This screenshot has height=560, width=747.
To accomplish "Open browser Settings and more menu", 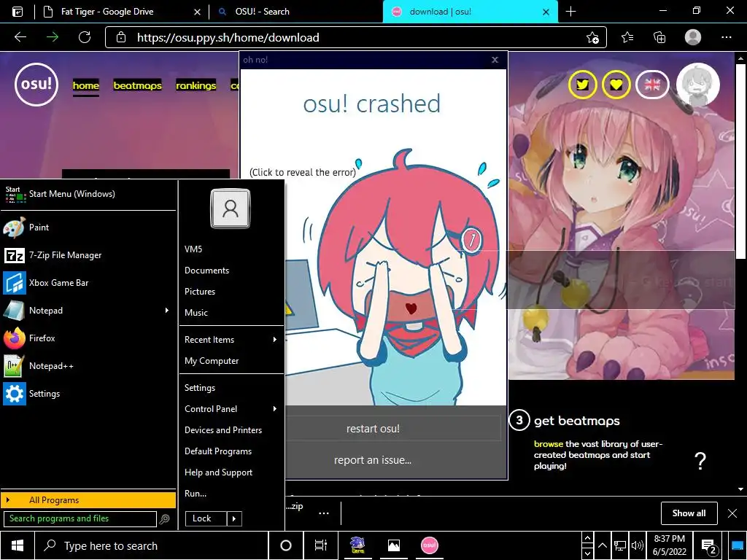I will click(726, 37).
